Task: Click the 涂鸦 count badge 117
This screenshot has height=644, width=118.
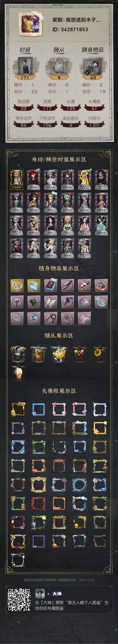Action: 47,108
